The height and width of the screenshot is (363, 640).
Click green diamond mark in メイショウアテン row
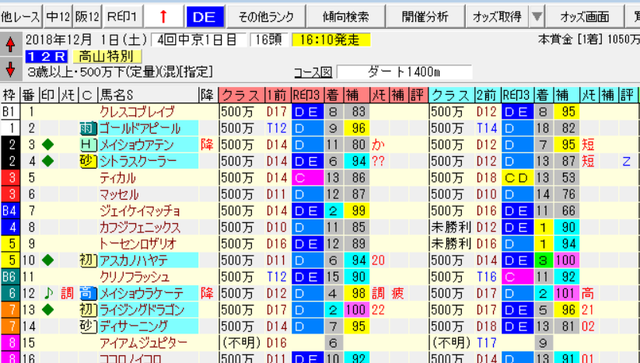tap(48, 145)
